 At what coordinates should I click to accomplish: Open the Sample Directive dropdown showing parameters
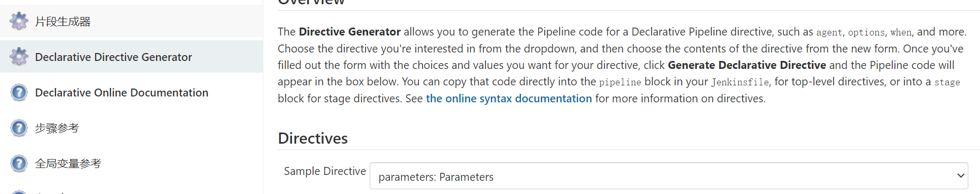click(x=668, y=176)
